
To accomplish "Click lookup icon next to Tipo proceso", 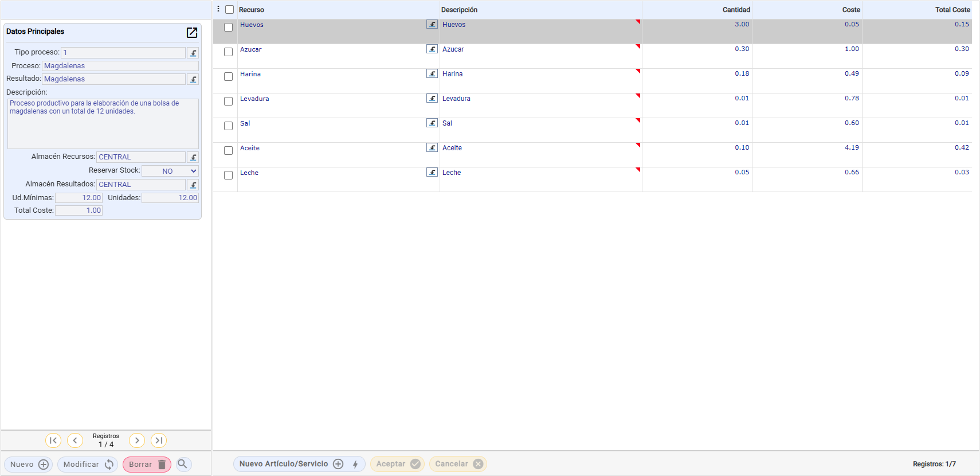I will (193, 53).
